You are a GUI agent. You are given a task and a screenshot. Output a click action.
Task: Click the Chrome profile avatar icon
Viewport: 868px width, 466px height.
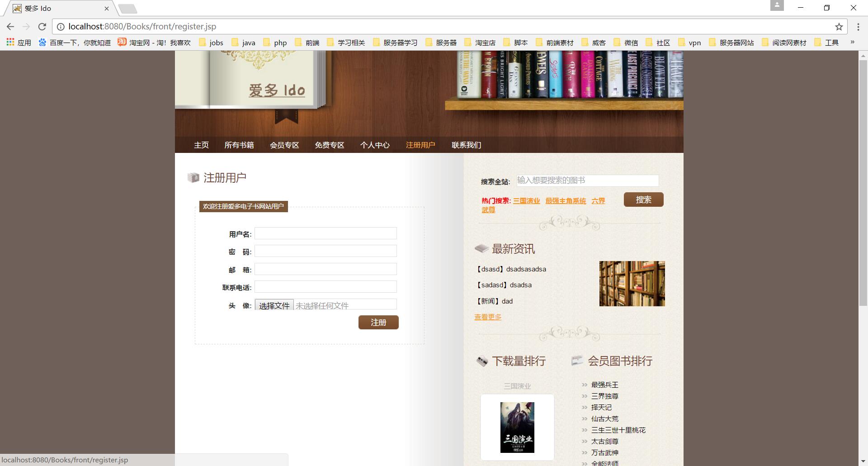pos(777,5)
